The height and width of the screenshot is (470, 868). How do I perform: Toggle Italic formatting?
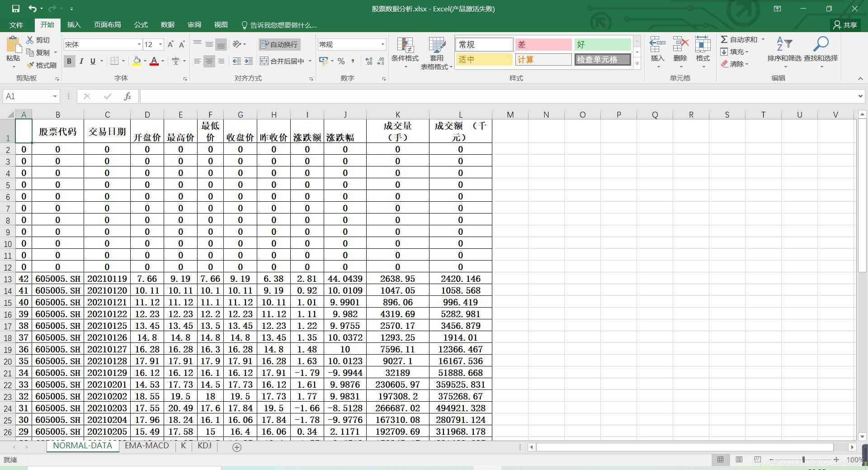pos(81,61)
